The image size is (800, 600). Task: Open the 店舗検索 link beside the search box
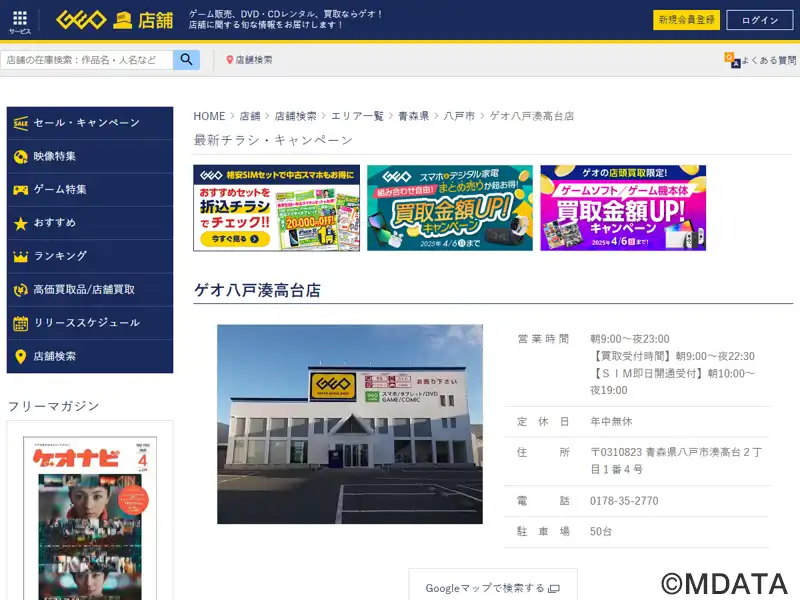[x=254, y=60]
